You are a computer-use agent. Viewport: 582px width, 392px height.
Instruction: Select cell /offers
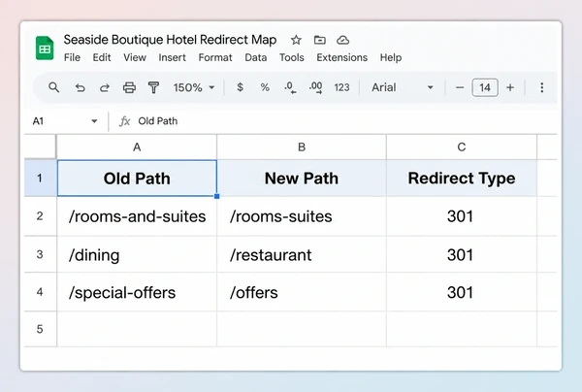tap(302, 292)
